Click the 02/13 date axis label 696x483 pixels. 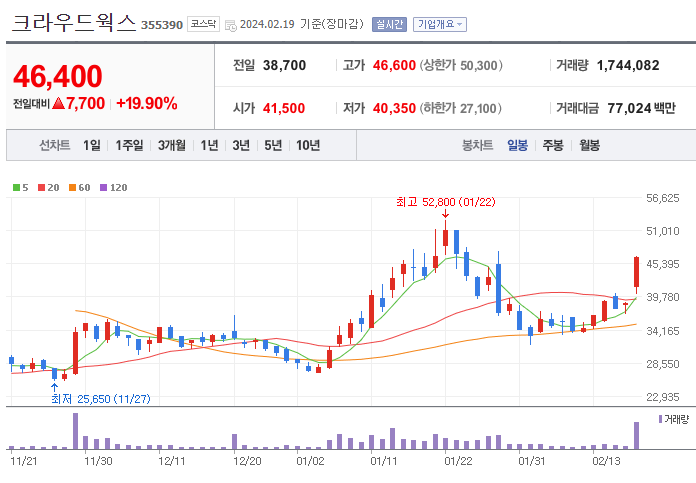pos(606,461)
